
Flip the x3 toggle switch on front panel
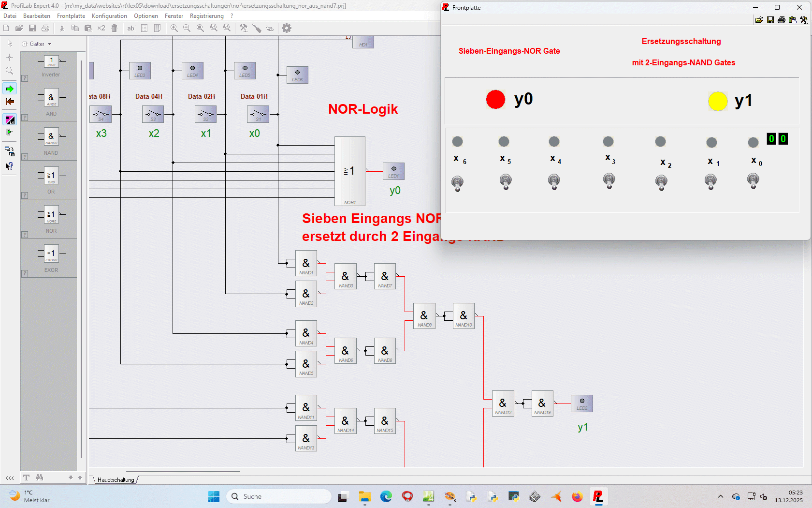[x=609, y=181]
